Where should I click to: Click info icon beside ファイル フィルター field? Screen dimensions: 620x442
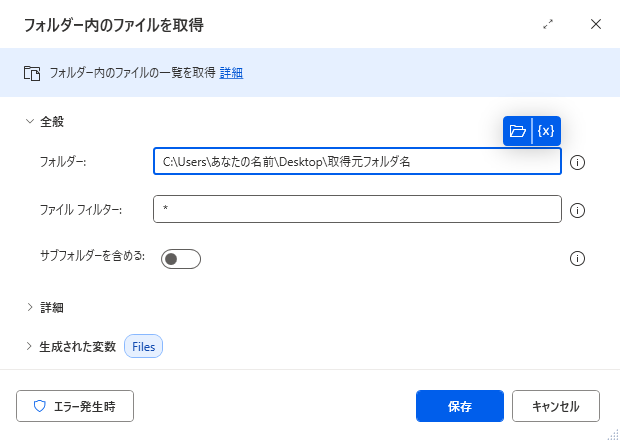click(x=577, y=210)
